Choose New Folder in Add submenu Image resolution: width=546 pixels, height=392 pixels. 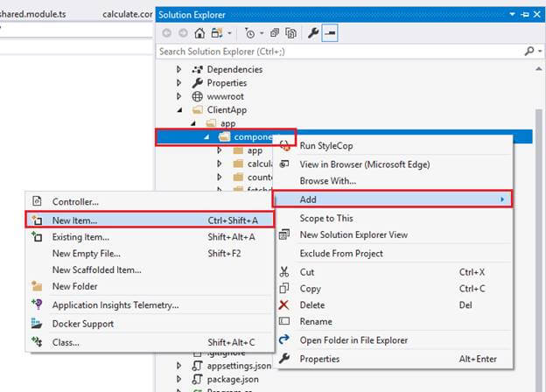coord(150,286)
